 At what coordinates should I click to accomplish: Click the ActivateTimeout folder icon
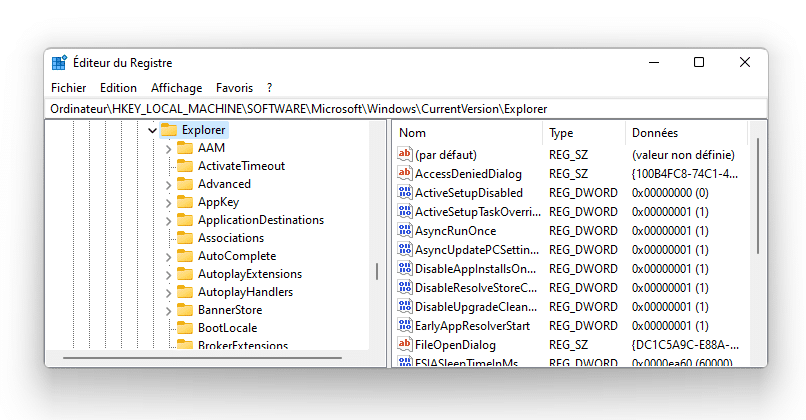[185, 166]
